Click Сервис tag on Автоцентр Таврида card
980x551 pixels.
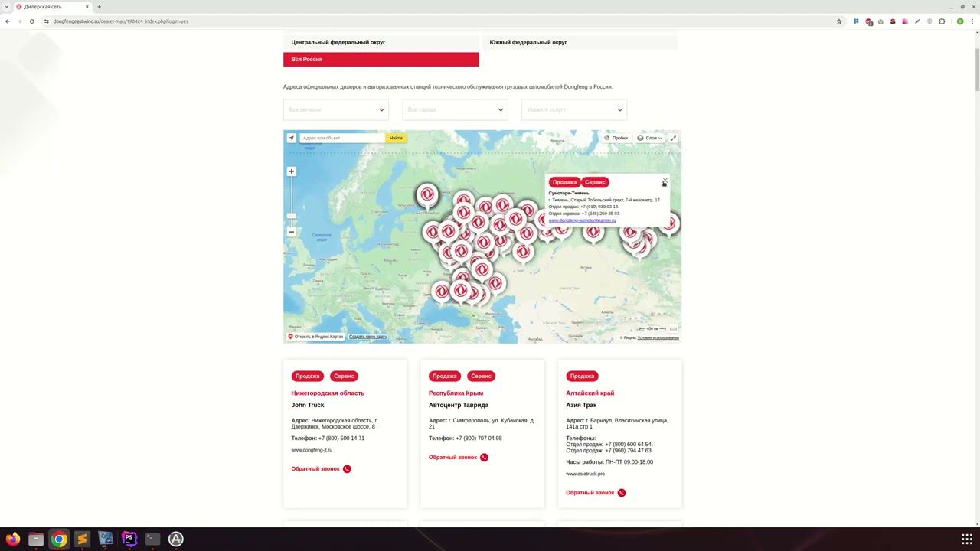pos(481,376)
